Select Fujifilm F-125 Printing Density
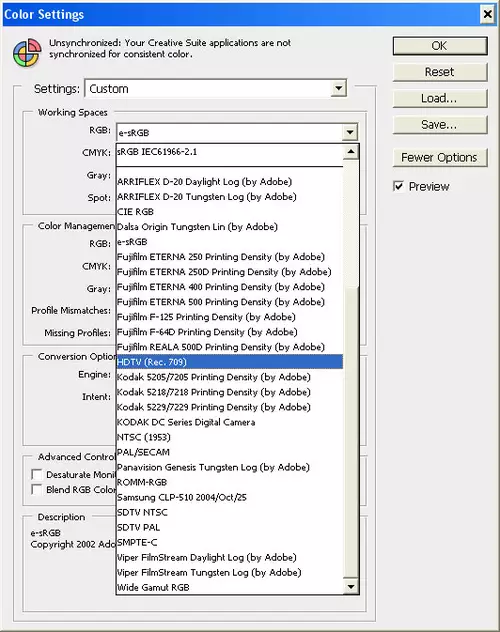Screen dimensions: 500x632 pos(230,317)
